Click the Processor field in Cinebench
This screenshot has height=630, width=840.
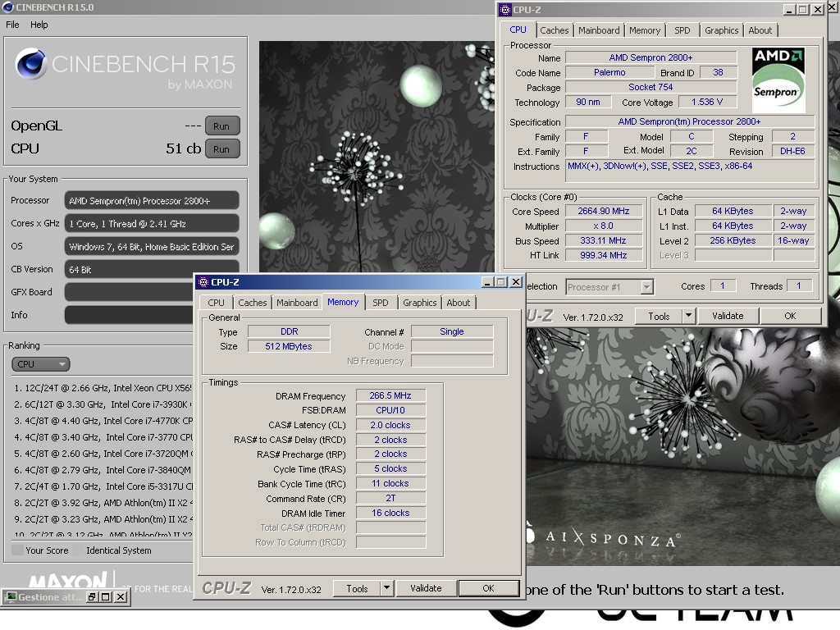(x=152, y=201)
